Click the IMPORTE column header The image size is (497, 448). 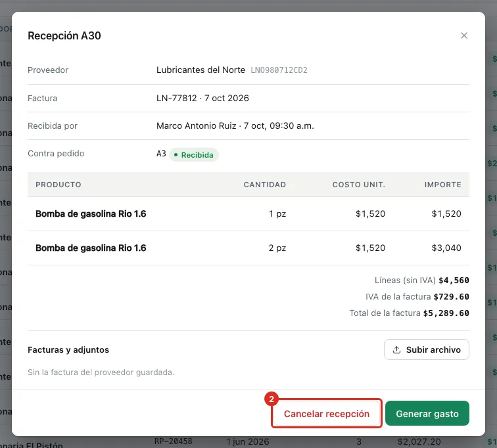[x=443, y=185]
